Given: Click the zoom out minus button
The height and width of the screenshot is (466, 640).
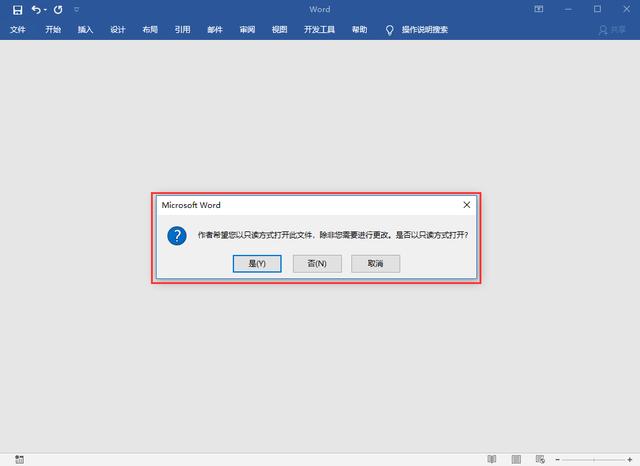Looking at the screenshot, I should 558,460.
